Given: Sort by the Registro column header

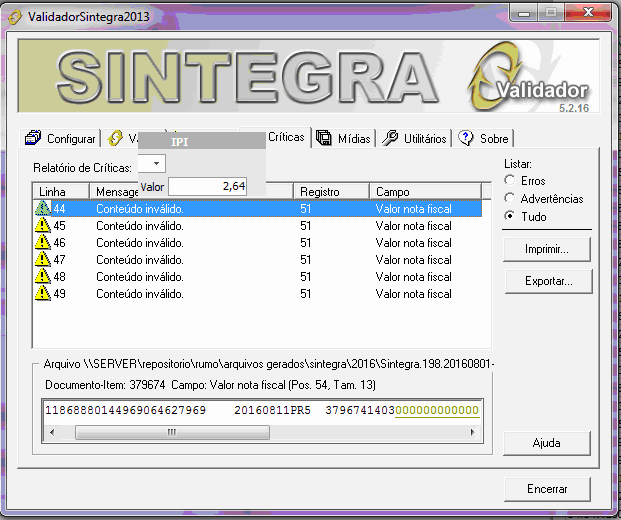Looking at the screenshot, I should [x=331, y=192].
